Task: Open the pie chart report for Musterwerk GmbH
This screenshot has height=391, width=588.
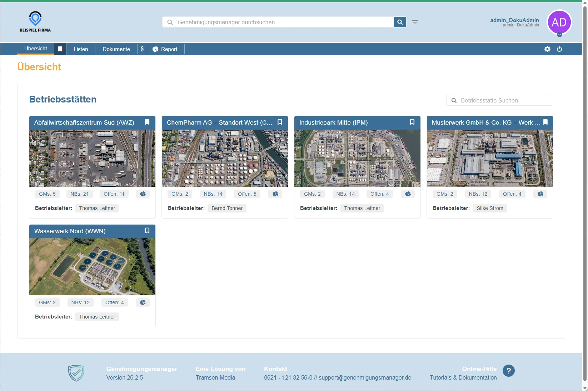Action: 540,194
